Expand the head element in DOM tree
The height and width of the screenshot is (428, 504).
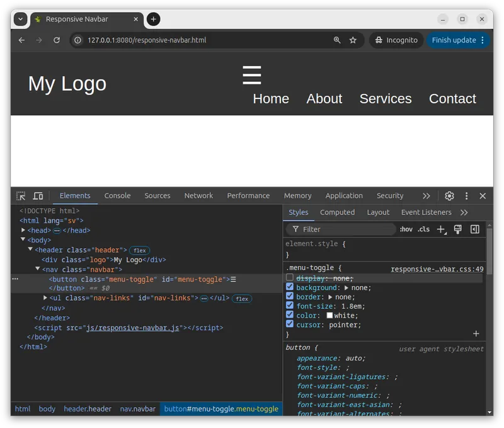point(23,231)
